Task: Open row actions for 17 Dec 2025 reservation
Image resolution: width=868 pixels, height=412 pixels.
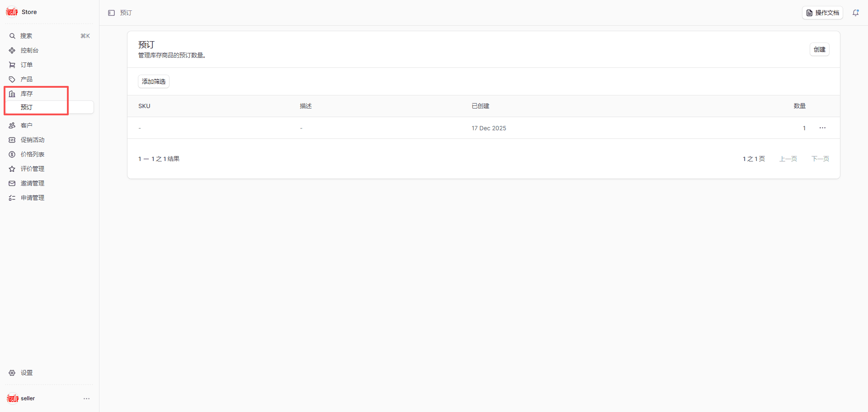Action: (x=822, y=128)
